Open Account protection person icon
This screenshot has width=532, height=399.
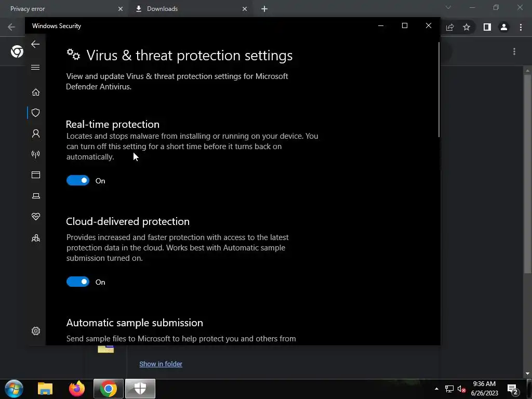[x=36, y=134]
